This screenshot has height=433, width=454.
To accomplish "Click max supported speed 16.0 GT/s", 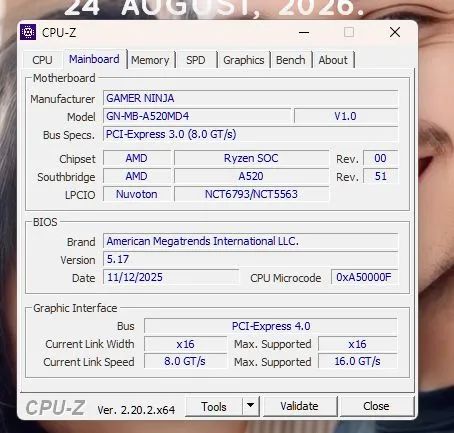I will [358, 361].
